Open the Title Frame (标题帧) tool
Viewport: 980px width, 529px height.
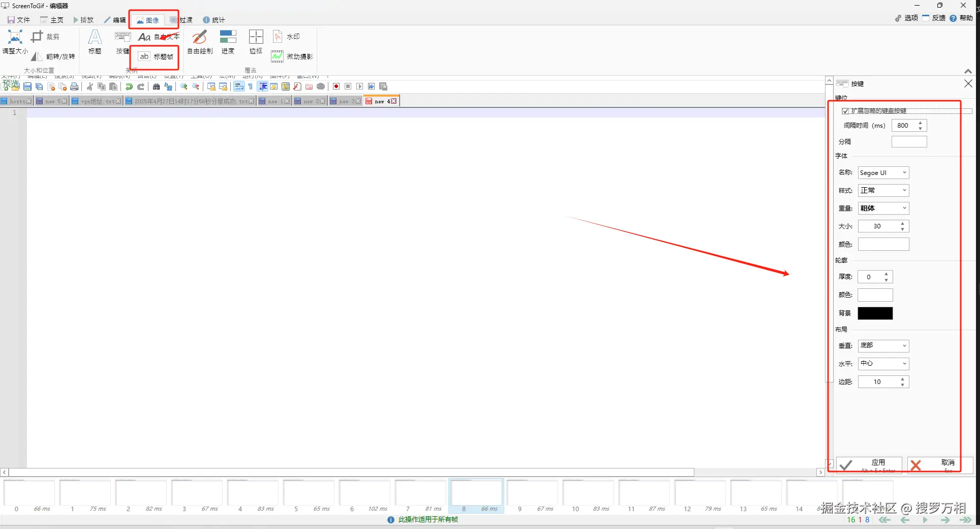156,56
